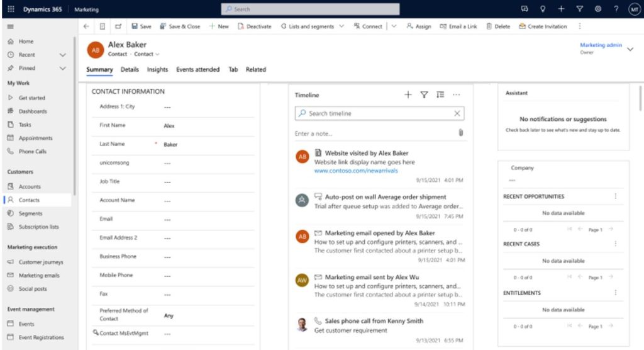Deactivate this contact

[254, 26]
